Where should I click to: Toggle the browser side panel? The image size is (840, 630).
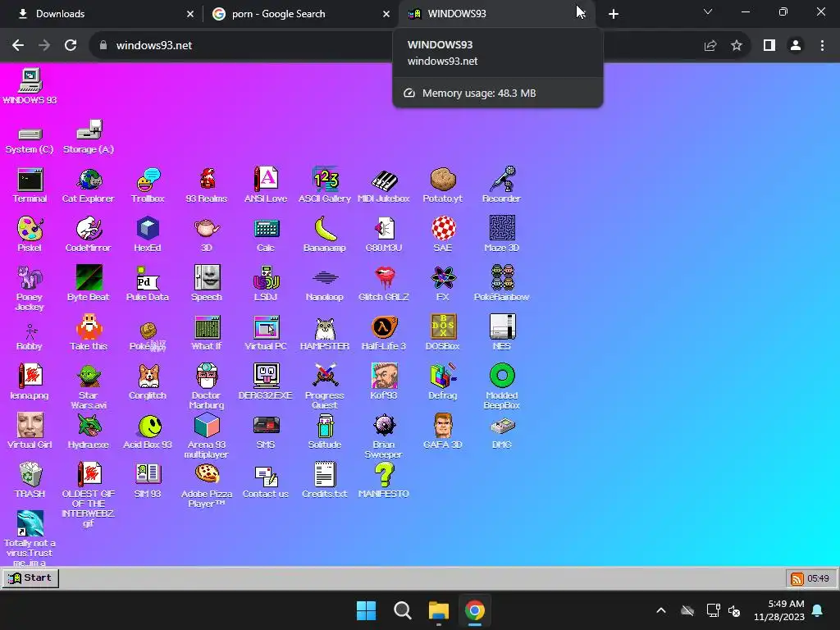tap(769, 46)
